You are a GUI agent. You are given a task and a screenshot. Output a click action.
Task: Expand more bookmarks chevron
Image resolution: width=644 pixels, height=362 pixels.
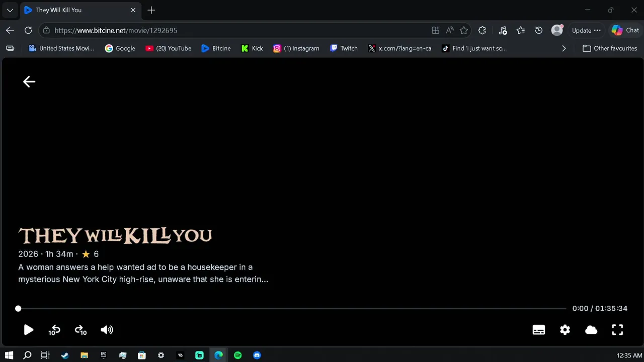(x=563, y=48)
